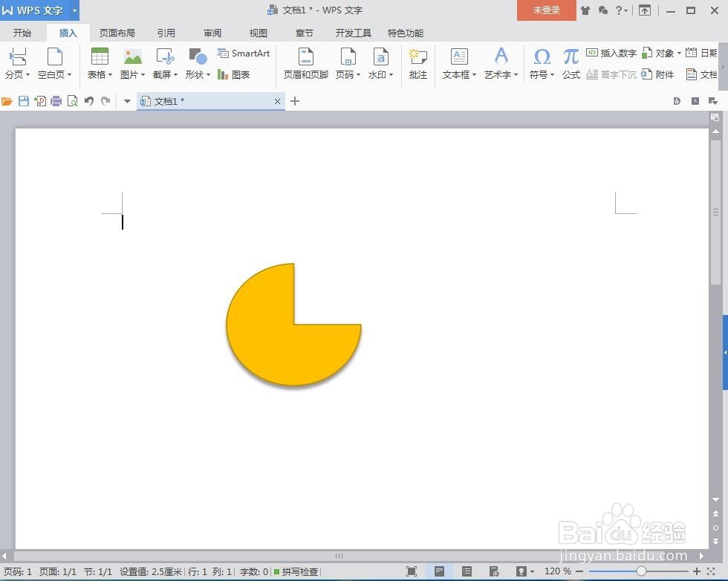Close the 文档1 document tab
The image size is (728, 581).
(277, 101)
